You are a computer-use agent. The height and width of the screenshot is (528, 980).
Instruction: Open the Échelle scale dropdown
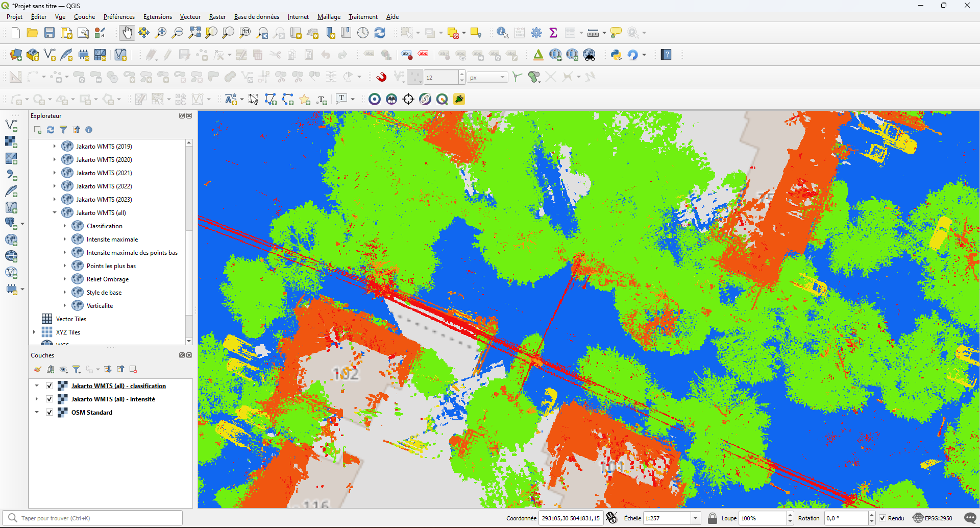(x=695, y=518)
